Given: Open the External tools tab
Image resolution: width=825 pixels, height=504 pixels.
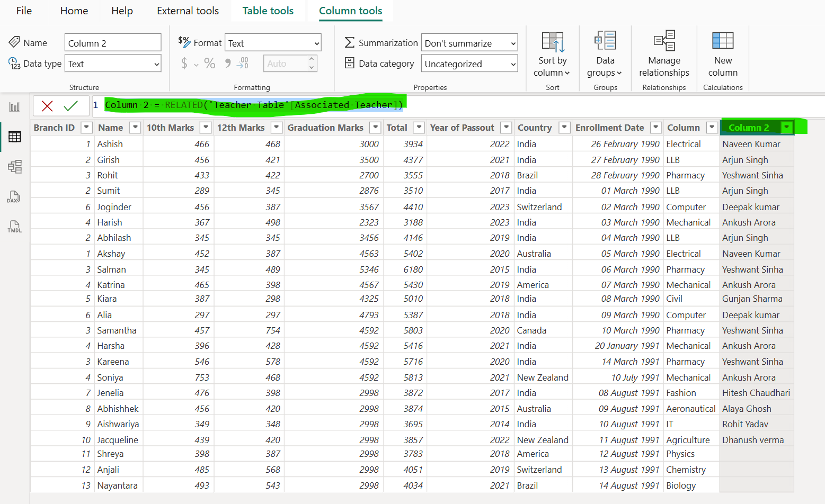Looking at the screenshot, I should click(x=188, y=11).
